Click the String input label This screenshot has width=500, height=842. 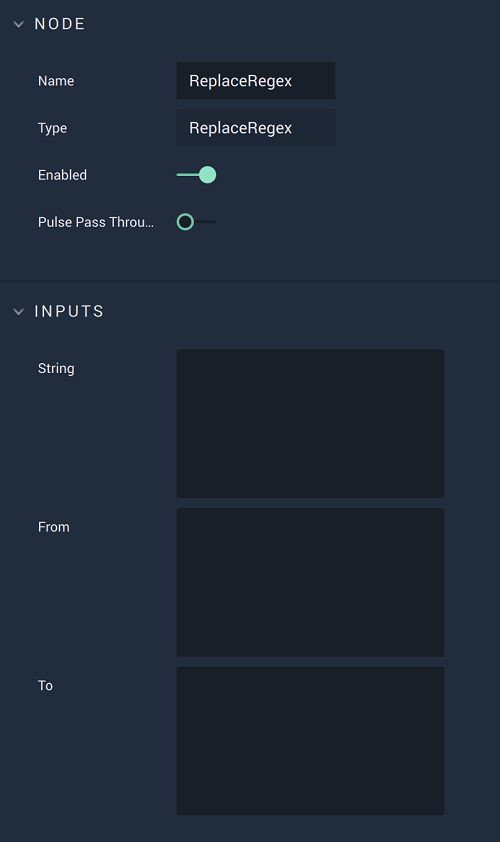click(x=56, y=369)
